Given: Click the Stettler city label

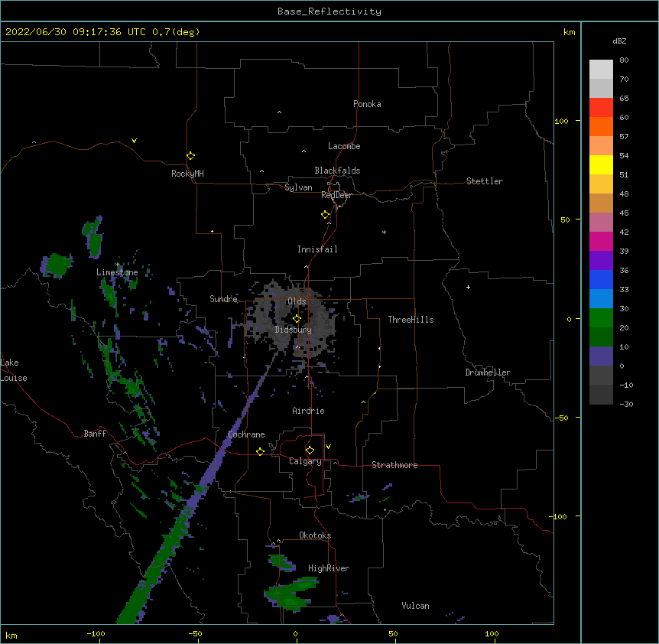Looking at the screenshot, I should [x=485, y=181].
